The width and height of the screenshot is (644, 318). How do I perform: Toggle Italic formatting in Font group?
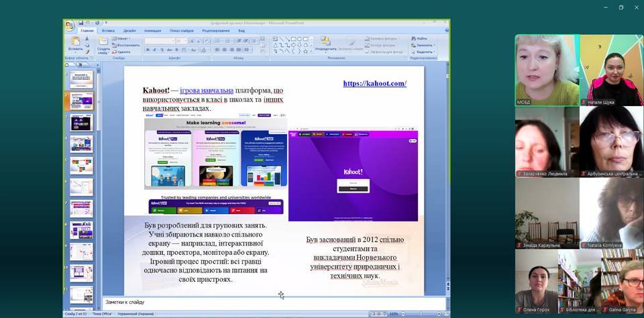click(x=154, y=51)
